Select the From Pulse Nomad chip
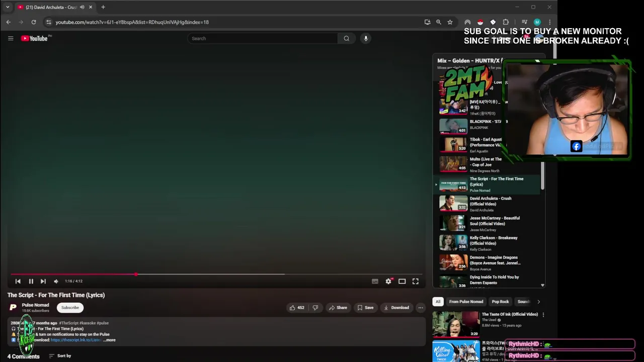Image resolution: width=644 pixels, height=362 pixels. point(466,302)
